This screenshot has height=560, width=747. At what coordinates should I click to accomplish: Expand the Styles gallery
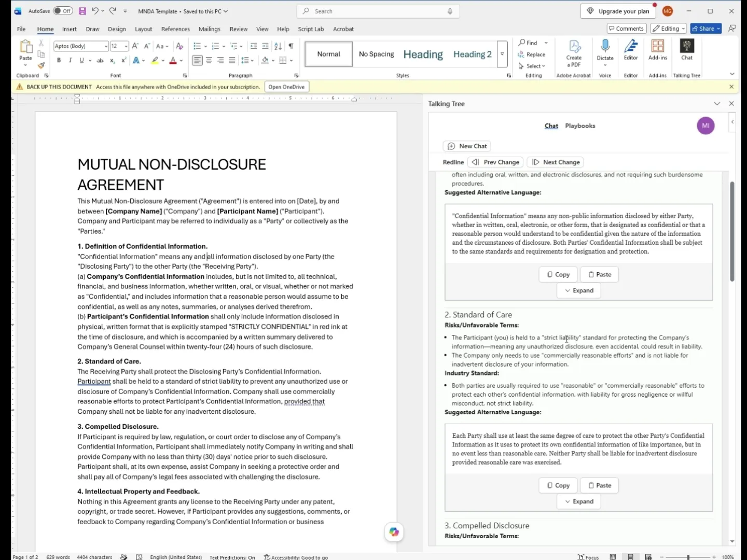pos(502,54)
